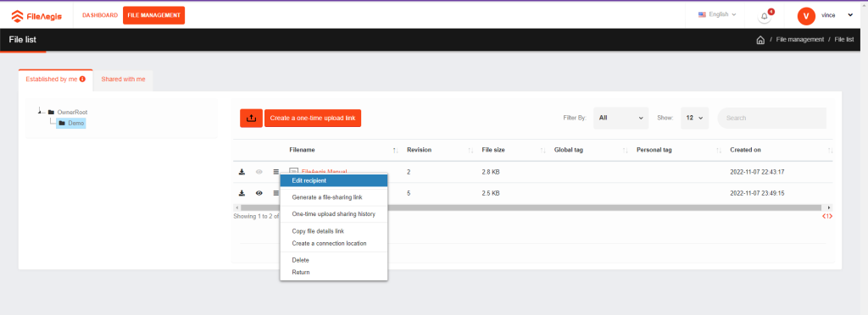
Task: Toggle the greyed eye for the 2.8 KB file
Action: click(259, 172)
